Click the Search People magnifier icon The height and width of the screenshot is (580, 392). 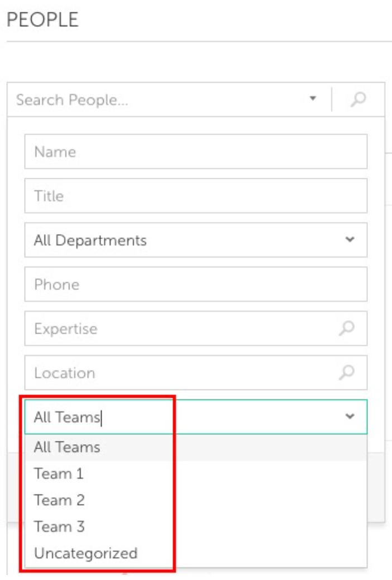point(358,99)
